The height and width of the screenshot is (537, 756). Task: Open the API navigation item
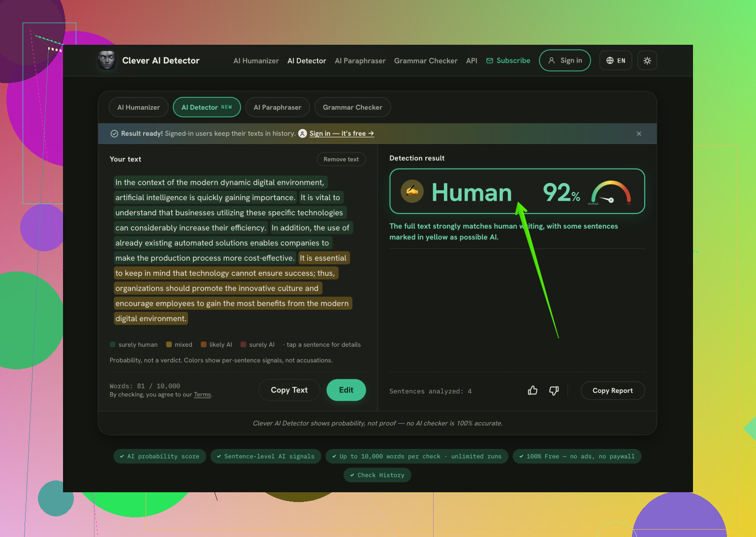472,60
